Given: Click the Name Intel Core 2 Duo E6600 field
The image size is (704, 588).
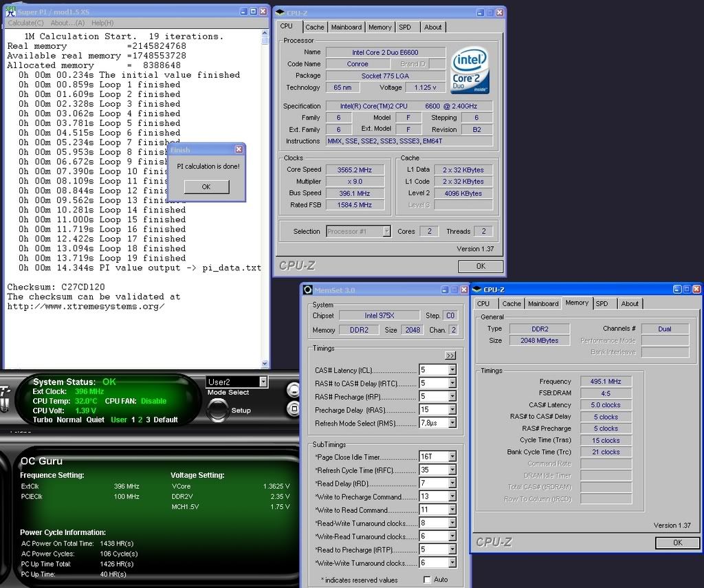Looking at the screenshot, I should point(385,52).
